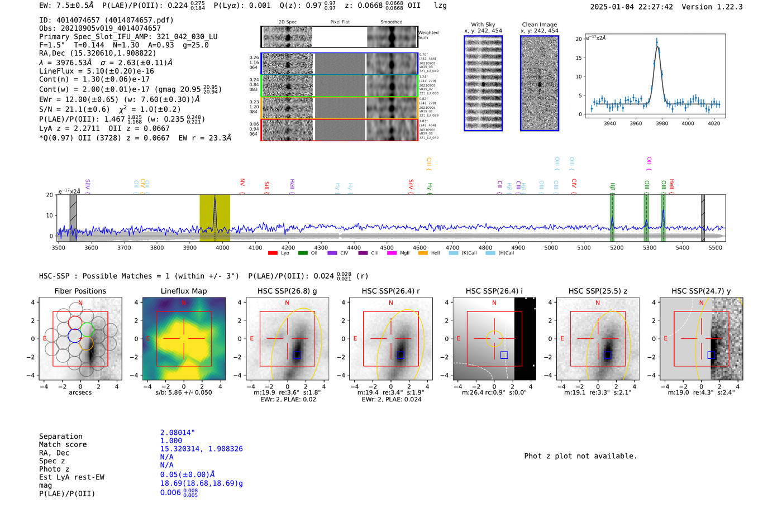Click the timestamp 2025-01-04 22:27:42
Screen dimensions: 782x532
[632, 7]
